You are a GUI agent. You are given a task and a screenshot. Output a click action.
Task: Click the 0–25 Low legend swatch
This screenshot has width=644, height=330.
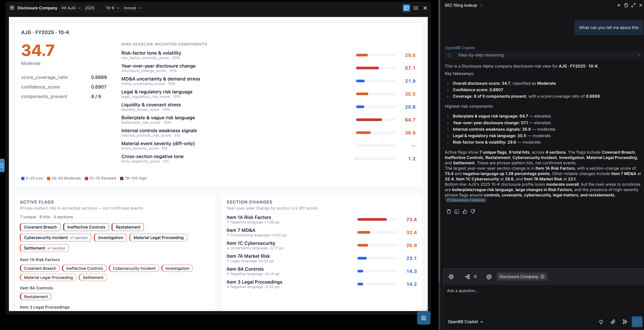[23, 179]
